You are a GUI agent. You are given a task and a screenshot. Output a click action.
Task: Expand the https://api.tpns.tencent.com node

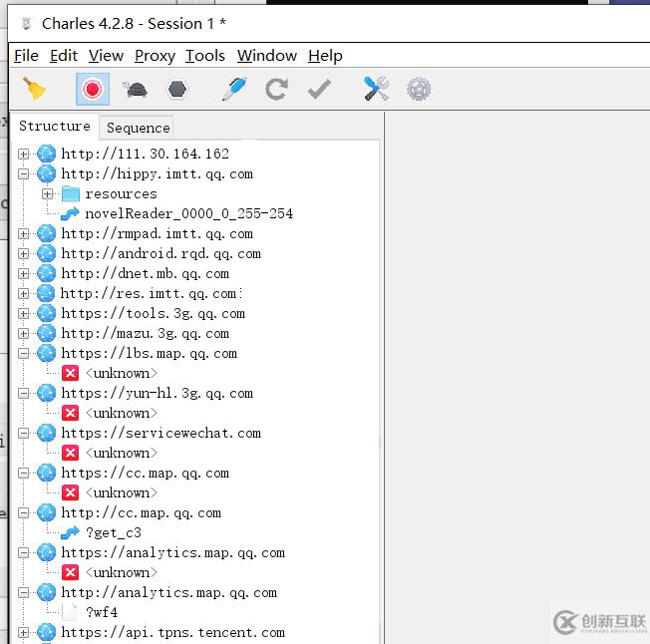pos(24,632)
